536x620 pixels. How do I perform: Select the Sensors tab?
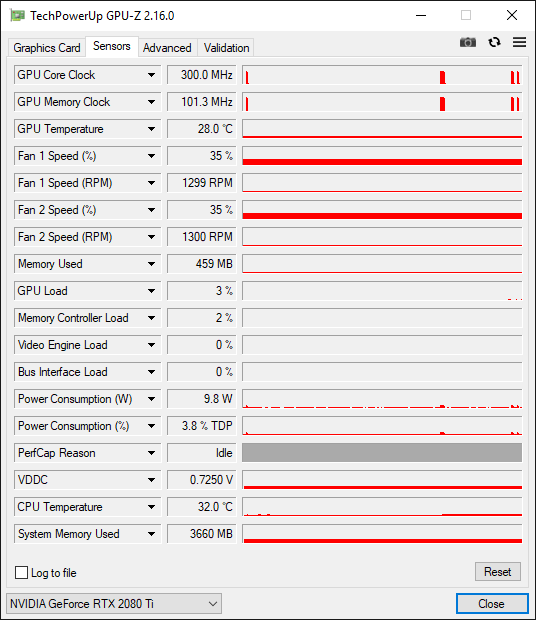pyautogui.click(x=112, y=46)
